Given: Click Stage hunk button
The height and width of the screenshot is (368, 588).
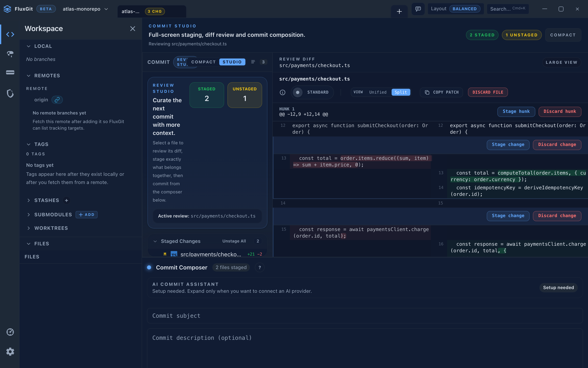Looking at the screenshot, I should tap(516, 112).
